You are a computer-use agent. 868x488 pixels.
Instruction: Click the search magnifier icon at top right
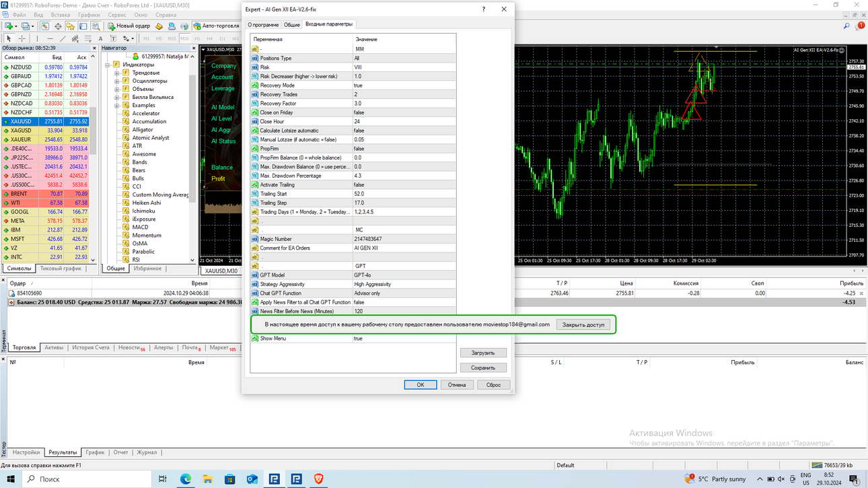pyautogui.click(x=846, y=26)
